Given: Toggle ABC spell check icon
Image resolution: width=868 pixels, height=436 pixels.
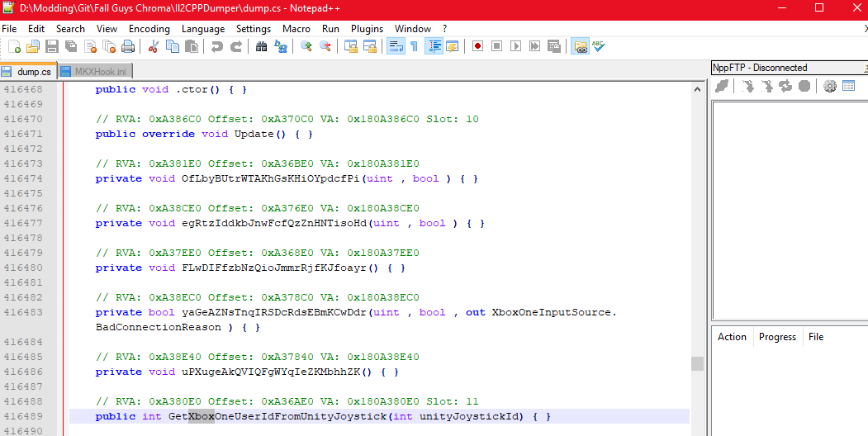Looking at the screenshot, I should tap(599, 47).
